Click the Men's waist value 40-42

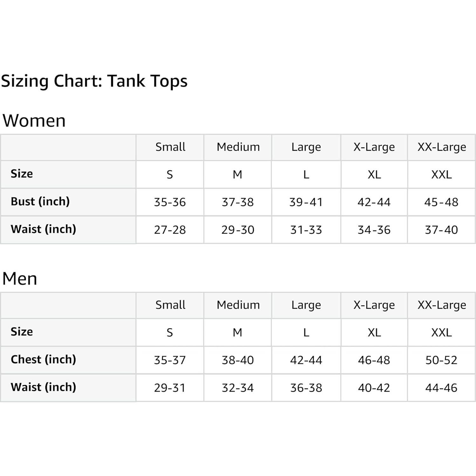click(374, 388)
